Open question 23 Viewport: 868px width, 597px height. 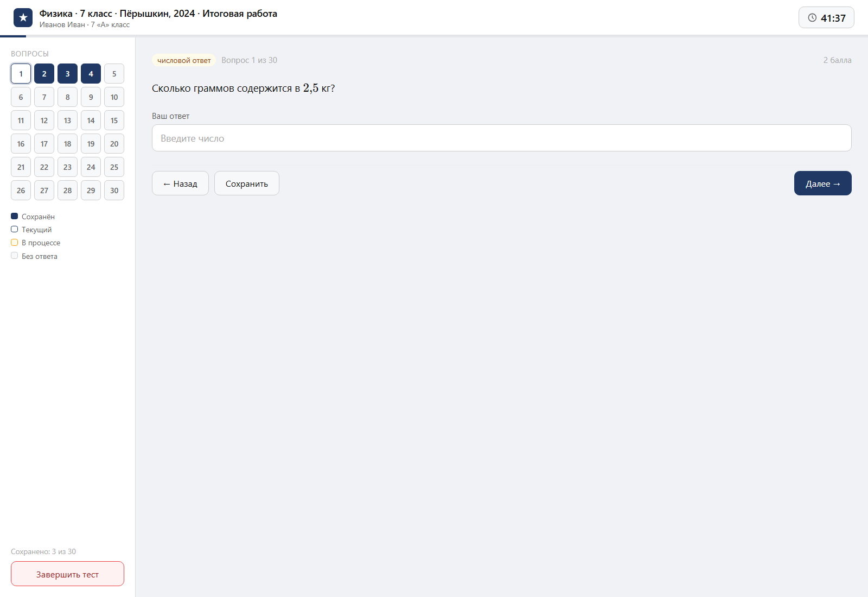(x=67, y=167)
